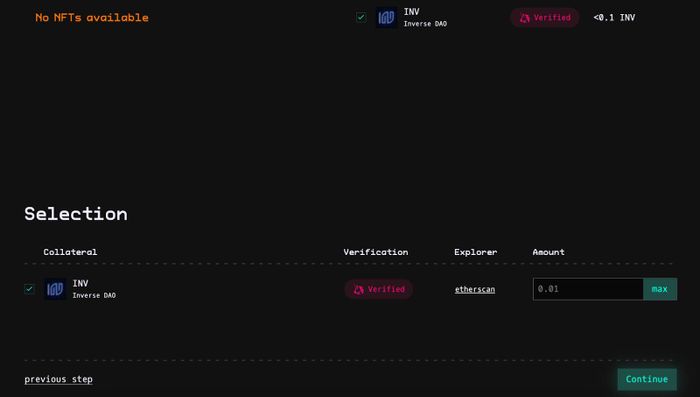Click the INV name in top token row
700x397 pixels.
coord(412,12)
